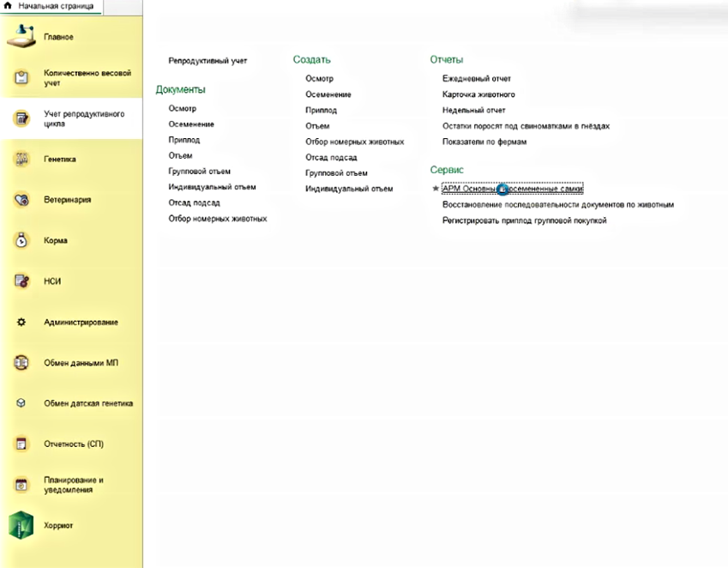Toggle favorite star beside АРМ Основные
This screenshot has height=568, width=728.
pyautogui.click(x=436, y=189)
